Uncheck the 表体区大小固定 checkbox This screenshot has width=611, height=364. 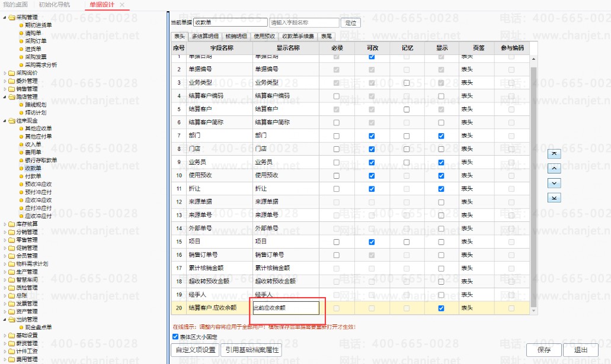click(175, 337)
